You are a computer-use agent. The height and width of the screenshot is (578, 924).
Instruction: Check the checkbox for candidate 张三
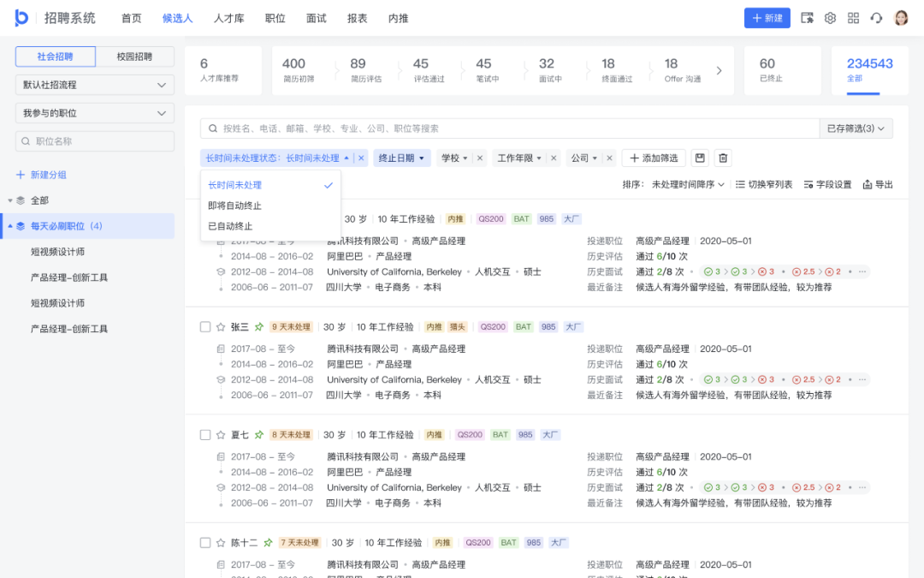click(205, 327)
